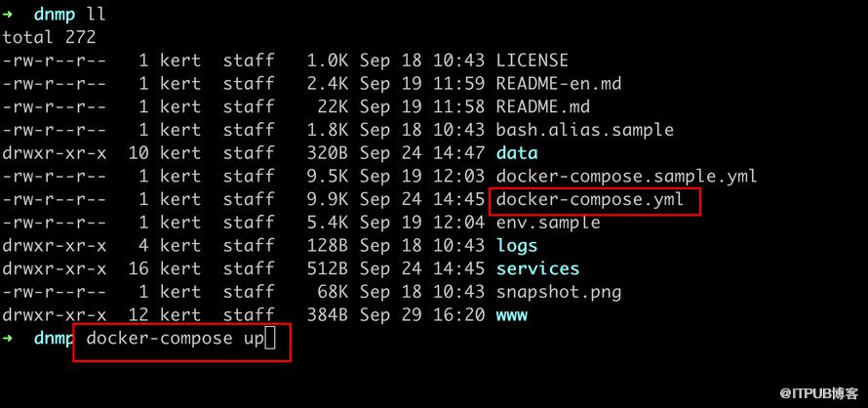Click the bash.alias.sample filename
Viewport: 868px width, 408px height.
[585, 130]
